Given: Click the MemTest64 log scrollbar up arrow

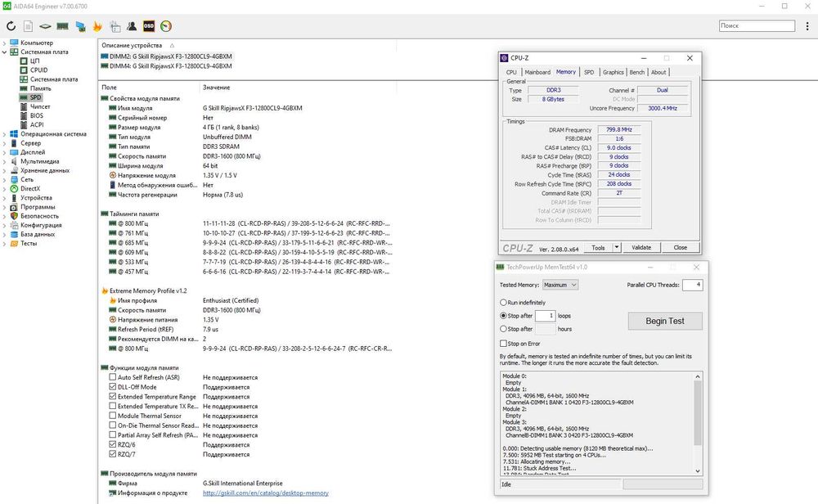Looking at the screenshot, I should (x=698, y=376).
